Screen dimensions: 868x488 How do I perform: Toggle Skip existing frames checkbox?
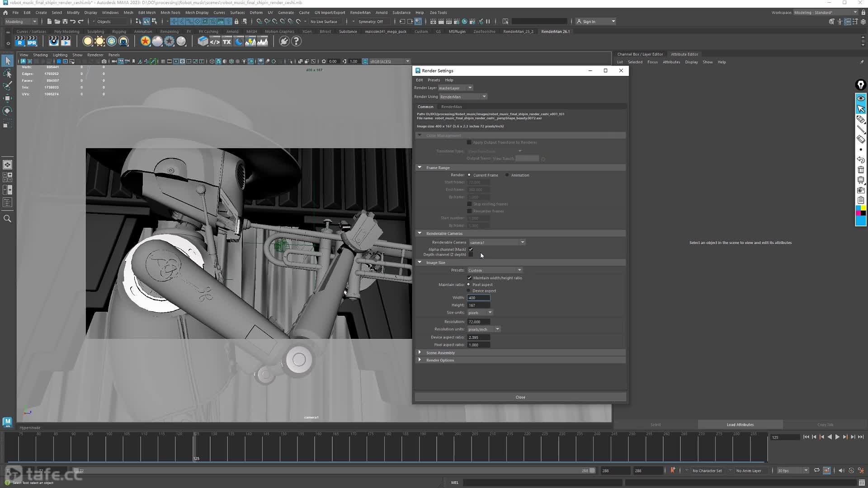coord(469,204)
